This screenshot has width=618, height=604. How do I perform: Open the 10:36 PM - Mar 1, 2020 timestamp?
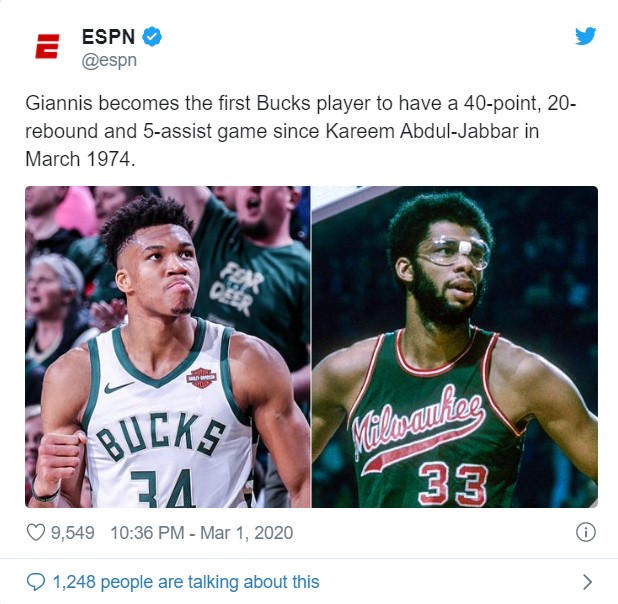202,533
